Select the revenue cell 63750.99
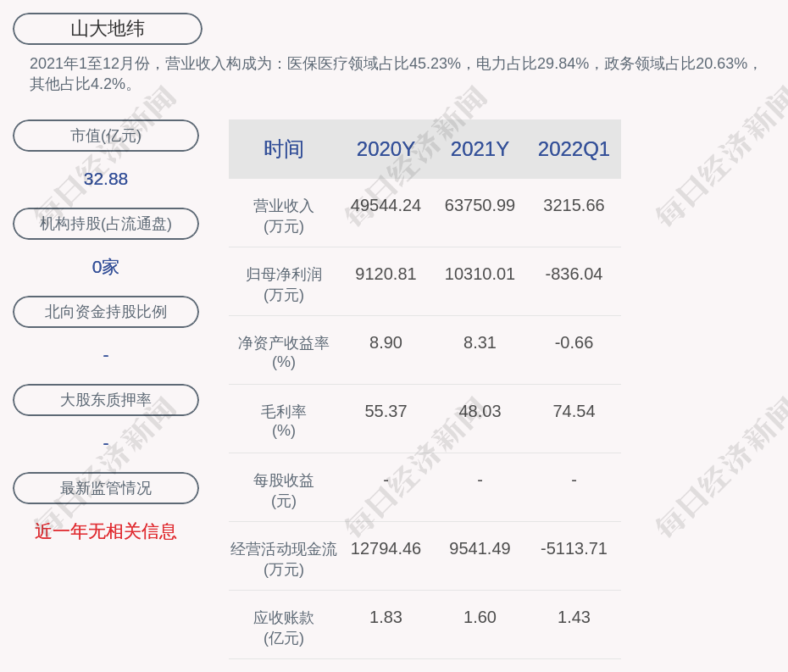The height and width of the screenshot is (672, 788). (480, 206)
